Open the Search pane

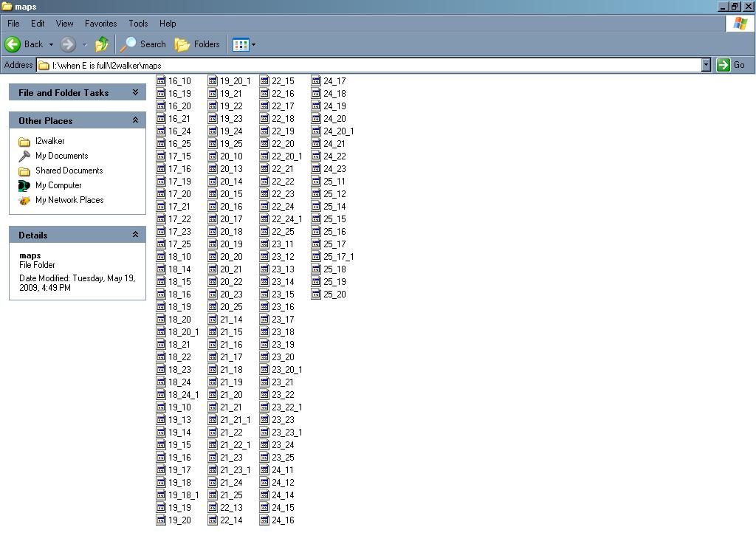tap(143, 44)
